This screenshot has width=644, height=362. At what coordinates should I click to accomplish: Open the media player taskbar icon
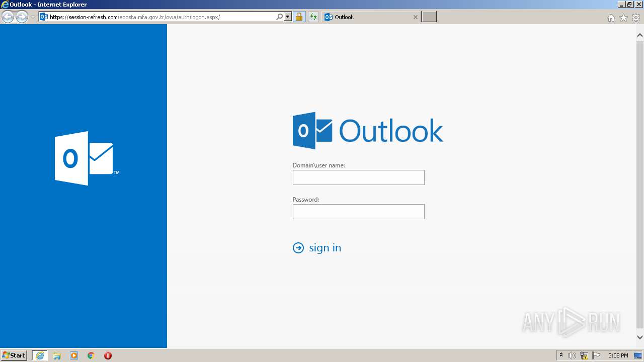point(74,355)
